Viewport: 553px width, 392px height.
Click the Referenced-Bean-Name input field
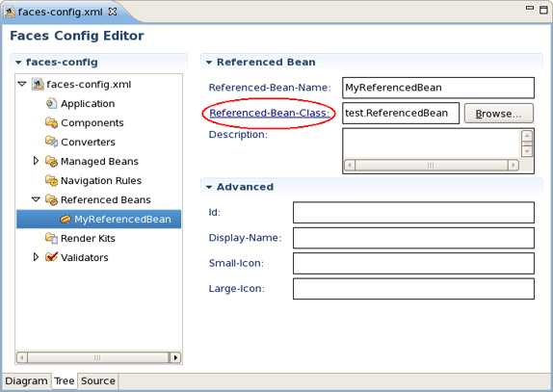click(438, 88)
